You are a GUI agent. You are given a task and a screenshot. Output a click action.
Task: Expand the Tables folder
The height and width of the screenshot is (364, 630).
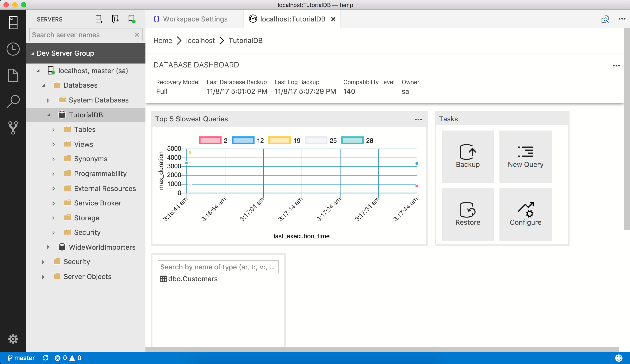pyautogui.click(x=53, y=130)
